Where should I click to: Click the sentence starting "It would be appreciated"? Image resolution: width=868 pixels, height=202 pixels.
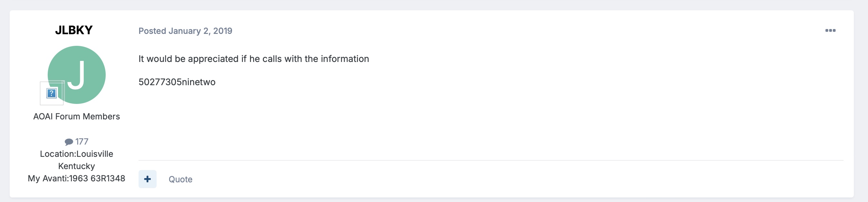click(x=253, y=59)
